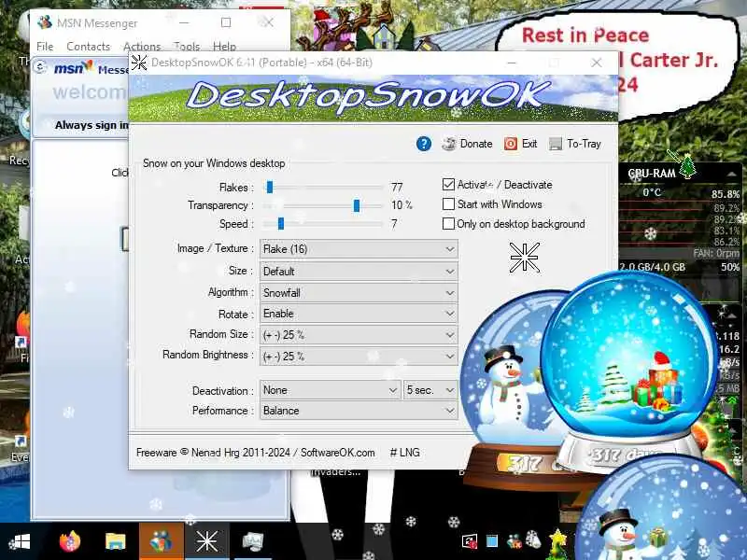747x560 pixels.
Task: Open the Deactivation dropdown showing None
Action: (331, 390)
